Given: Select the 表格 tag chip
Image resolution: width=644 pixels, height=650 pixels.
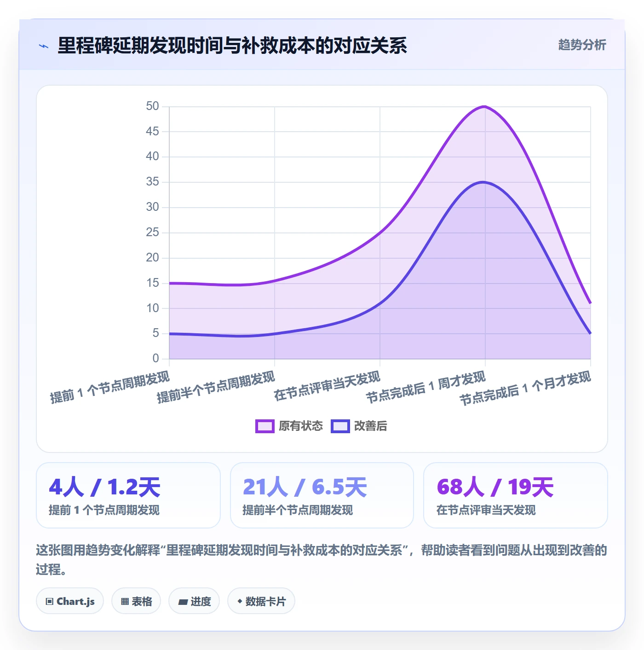Looking at the screenshot, I should coord(136,601).
